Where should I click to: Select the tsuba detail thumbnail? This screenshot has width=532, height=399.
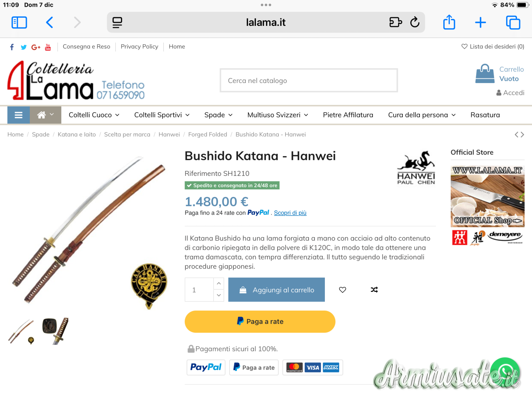[55, 331]
